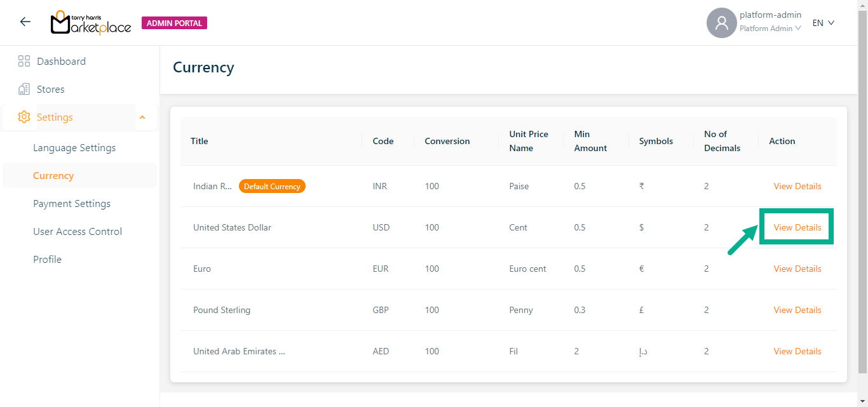This screenshot has width=868, height=407.
Task: Click the back arrow icon
Action: click(x=25, y=22)
